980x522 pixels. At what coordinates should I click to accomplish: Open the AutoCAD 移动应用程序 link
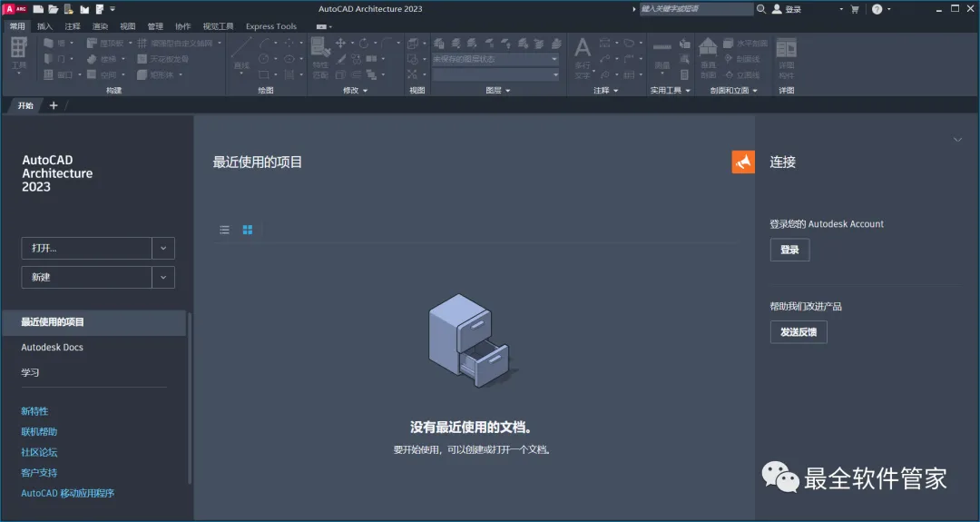click(x=67, y=493)
